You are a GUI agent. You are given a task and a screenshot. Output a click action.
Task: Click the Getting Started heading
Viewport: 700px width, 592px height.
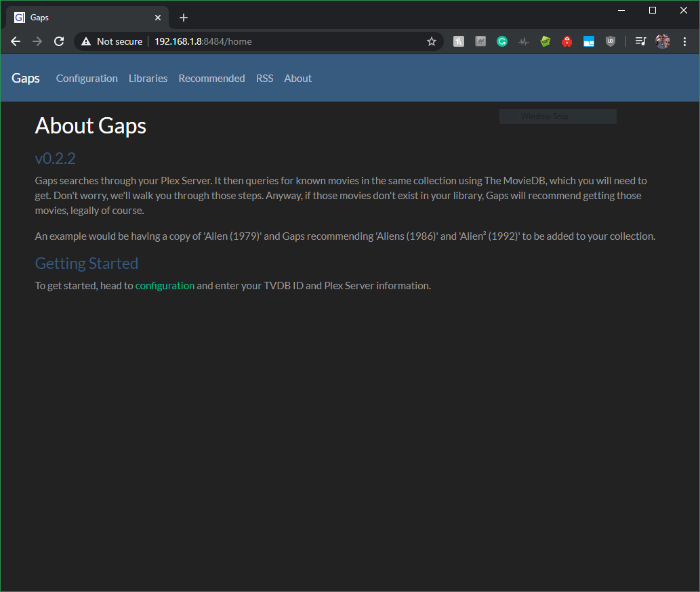coord(87,263)
